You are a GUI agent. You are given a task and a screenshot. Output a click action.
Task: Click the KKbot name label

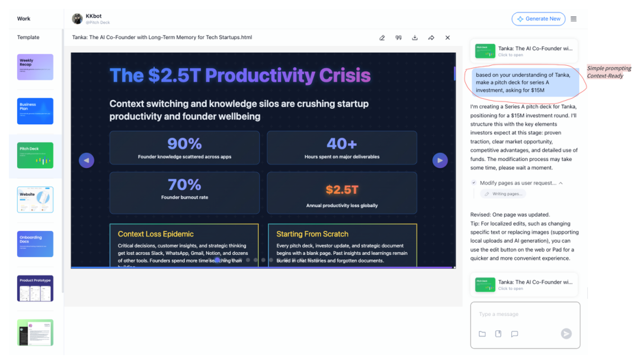94,16
